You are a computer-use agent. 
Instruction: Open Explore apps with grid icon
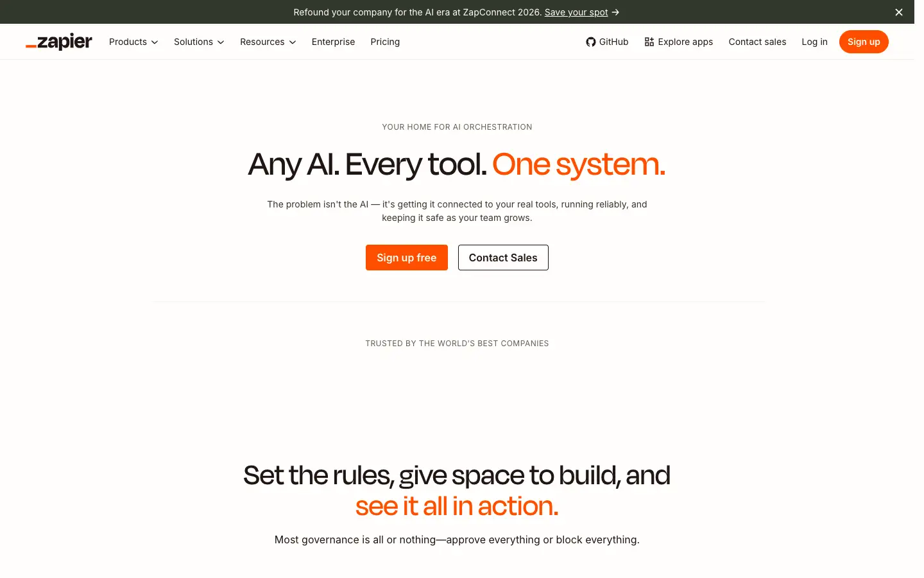coord(679,42)
